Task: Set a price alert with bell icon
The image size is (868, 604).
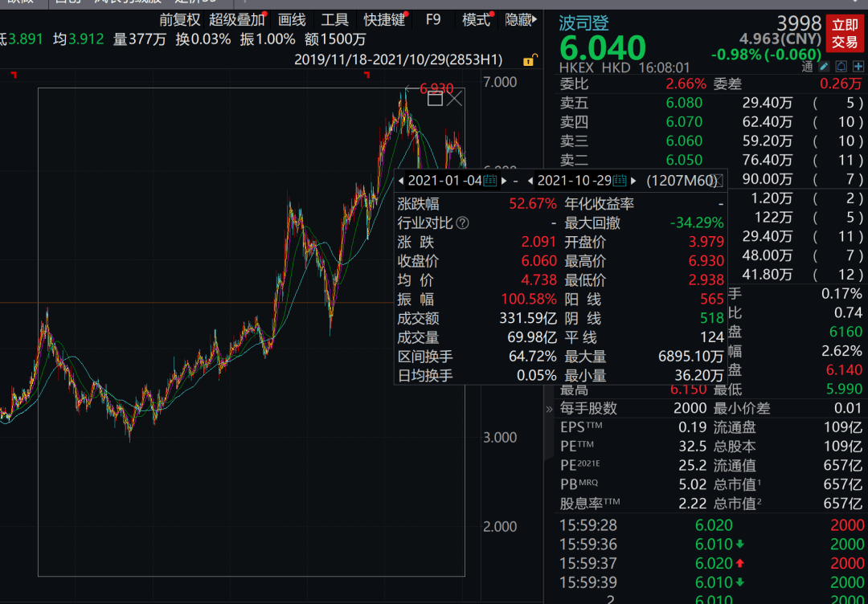Action: (841, 67)
